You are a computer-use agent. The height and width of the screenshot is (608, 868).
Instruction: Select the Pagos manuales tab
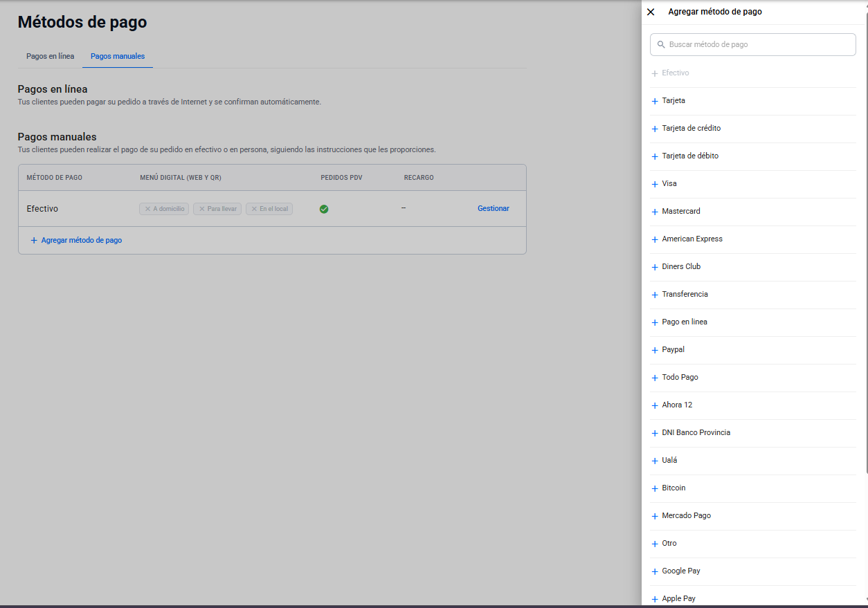click(118, 56)
